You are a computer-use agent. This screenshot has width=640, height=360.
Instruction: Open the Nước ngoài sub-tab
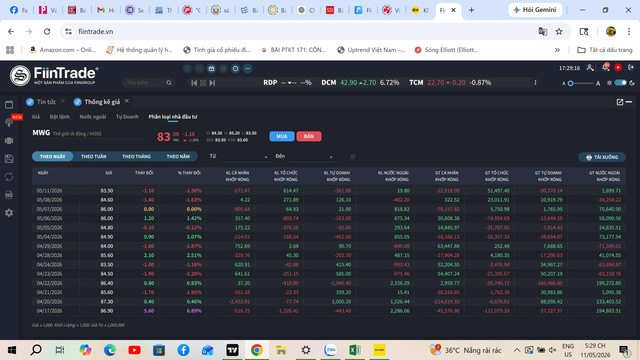pyautogui.click(x=93, y=117)
